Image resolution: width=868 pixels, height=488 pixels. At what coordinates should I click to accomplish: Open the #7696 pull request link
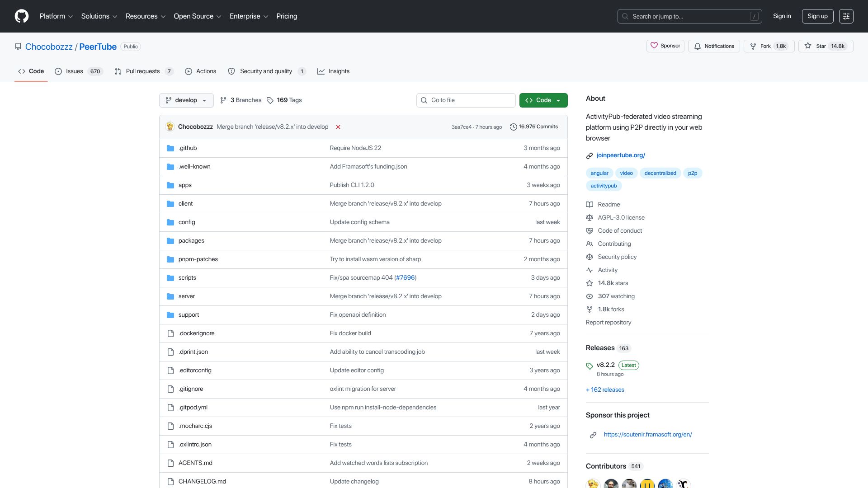pyautogui.click(x=405, y=278)
